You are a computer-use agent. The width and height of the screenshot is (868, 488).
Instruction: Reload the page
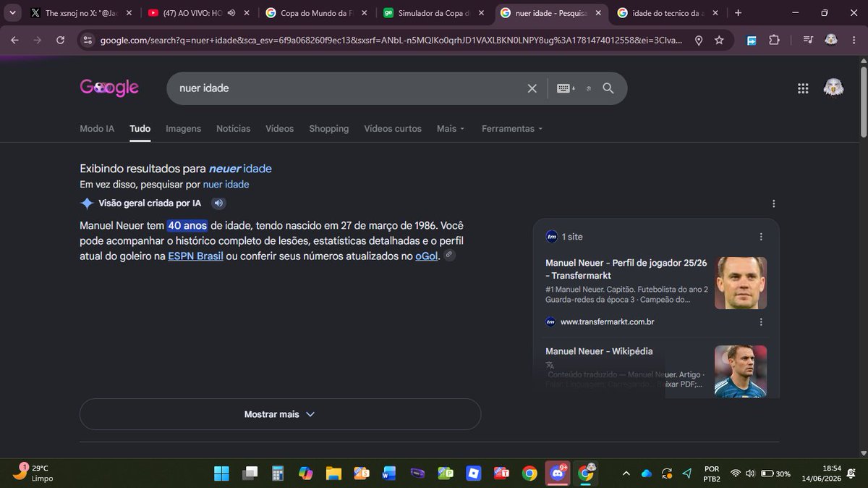pyautogui.click(x=60, y=41)
